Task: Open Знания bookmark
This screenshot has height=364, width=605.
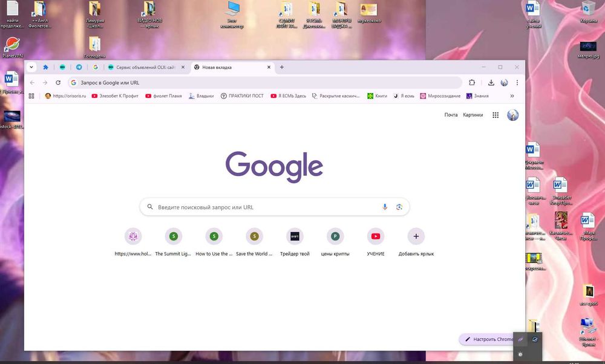Action: [477, 96]
